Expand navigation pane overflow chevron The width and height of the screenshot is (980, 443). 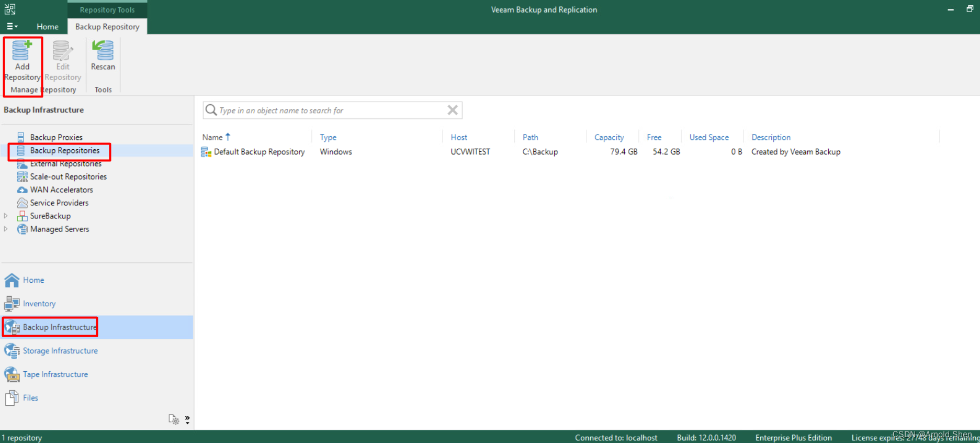coord(187,419)
